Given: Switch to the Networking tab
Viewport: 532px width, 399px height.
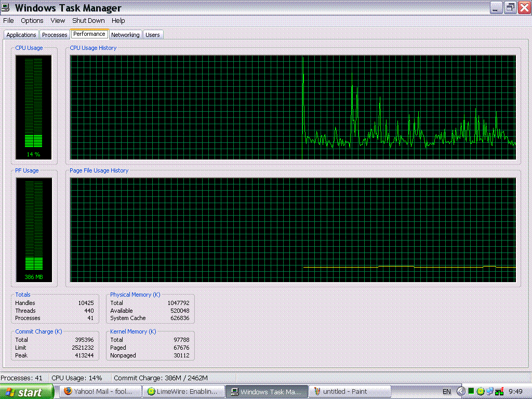Looking at the screenshot, I should pos(125,35).
